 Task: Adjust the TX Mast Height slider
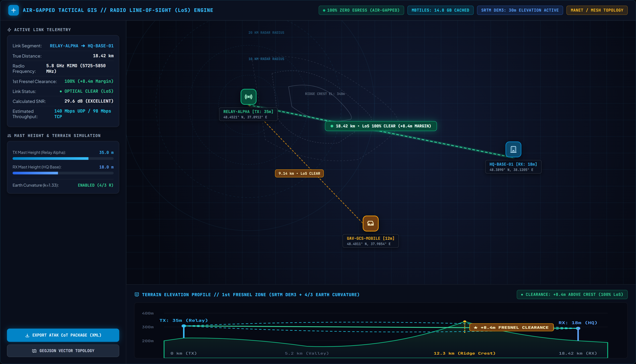click(x=63, y=159)
